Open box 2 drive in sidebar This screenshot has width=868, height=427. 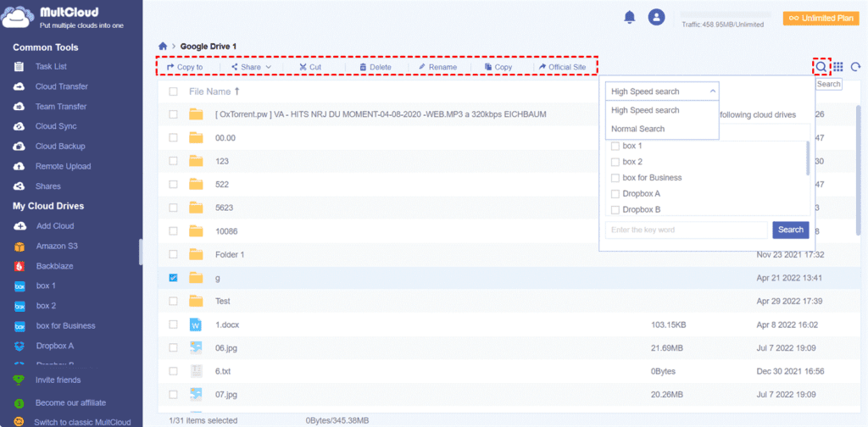pyautogui.click(x=46, y=305)
